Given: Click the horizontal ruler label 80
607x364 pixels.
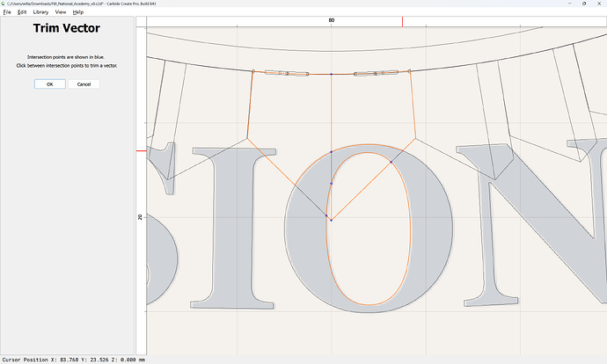Looking at the screenshot, I should coord(332,20).
